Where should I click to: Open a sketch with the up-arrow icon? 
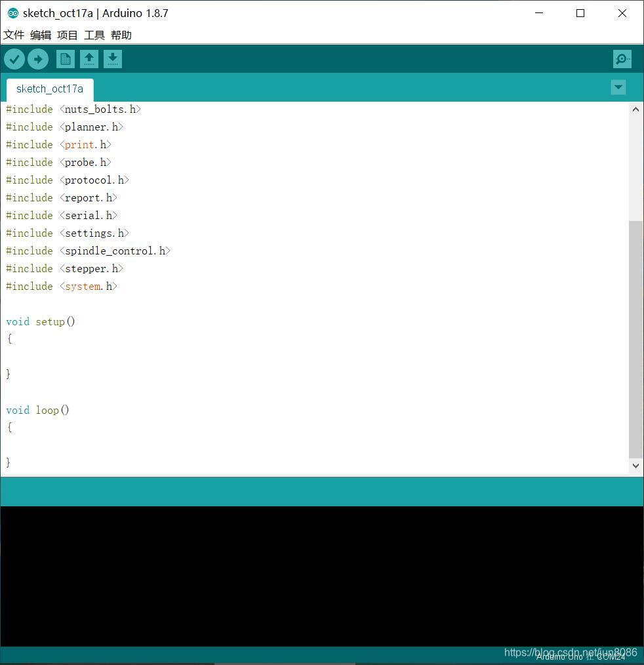pyautogui.click(x=89, y=59)
